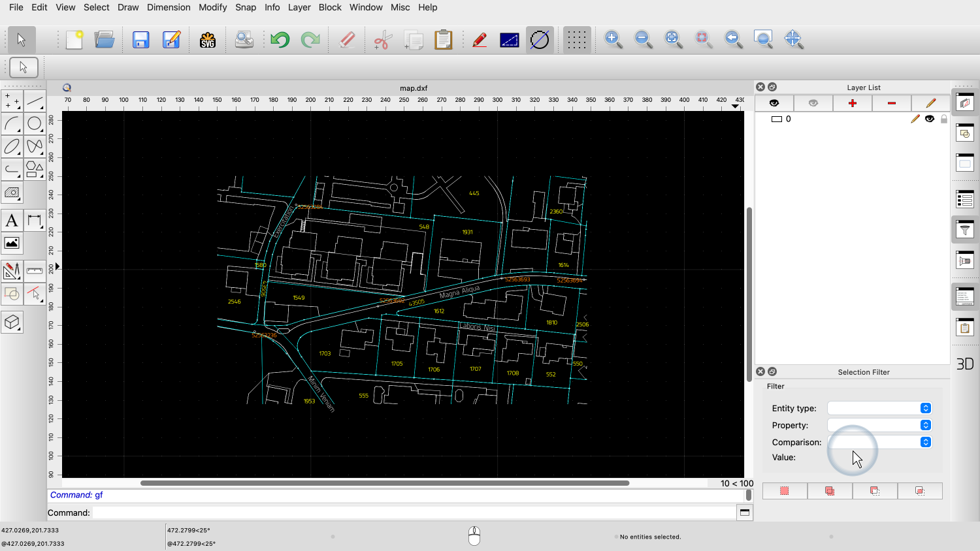Add a new layer with plus button

click(x=853, y=103)
